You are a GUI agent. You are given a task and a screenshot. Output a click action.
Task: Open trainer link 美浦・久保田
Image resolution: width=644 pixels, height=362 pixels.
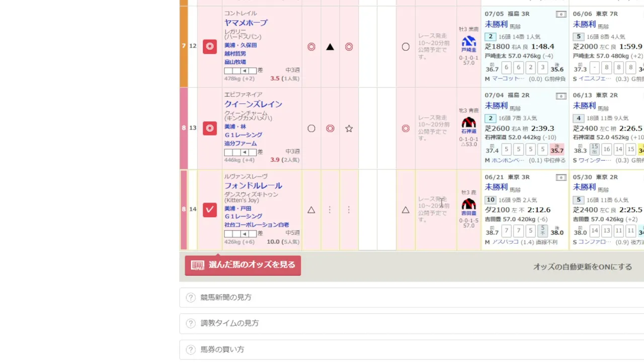point(240,45)
